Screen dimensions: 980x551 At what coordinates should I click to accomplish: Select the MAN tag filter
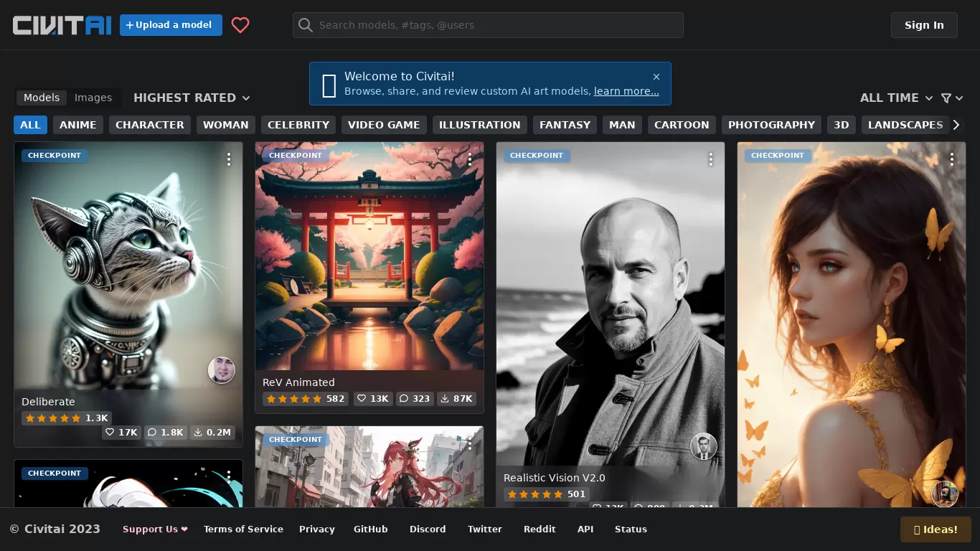click(622, 125)
